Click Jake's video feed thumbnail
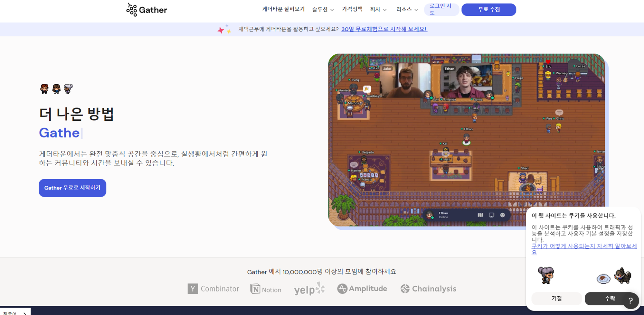Image resolution: width=644 pixels, height=315 pixels. (x=405, y=80)
